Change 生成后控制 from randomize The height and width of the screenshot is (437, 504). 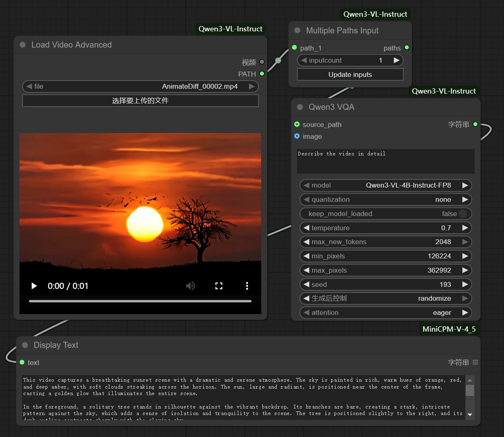pyautogui.click(x=465, y=298)
